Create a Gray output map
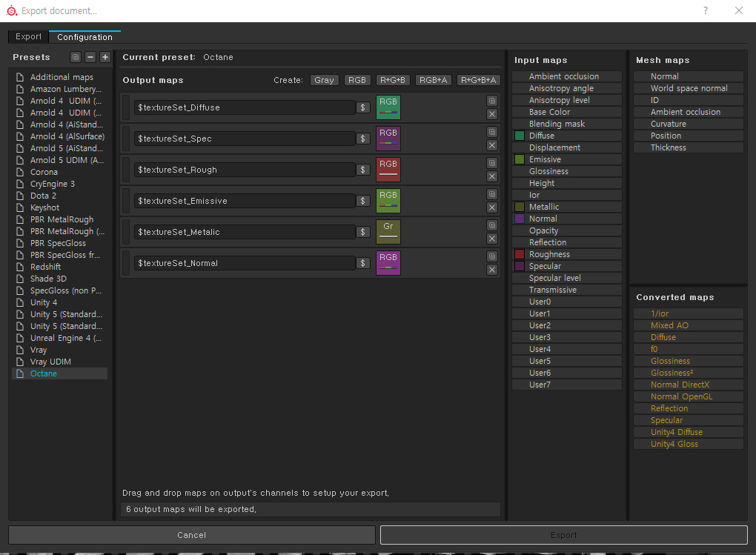This screenshot has height=555, width=756. 325,80
